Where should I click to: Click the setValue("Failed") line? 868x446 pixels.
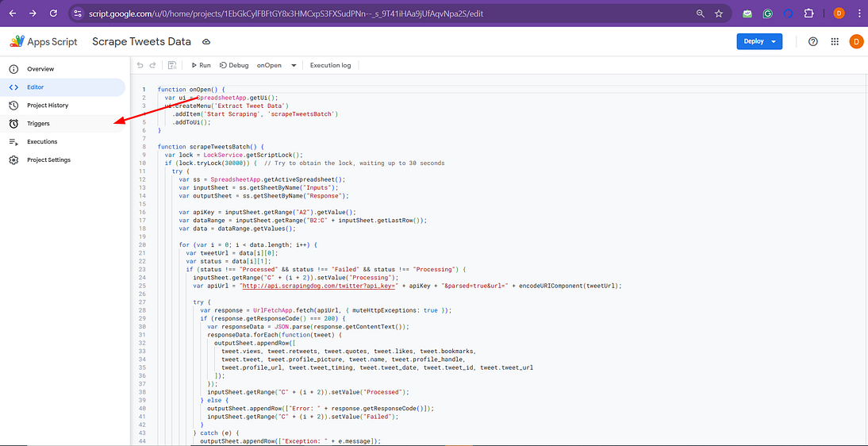(x=302, y=417)
